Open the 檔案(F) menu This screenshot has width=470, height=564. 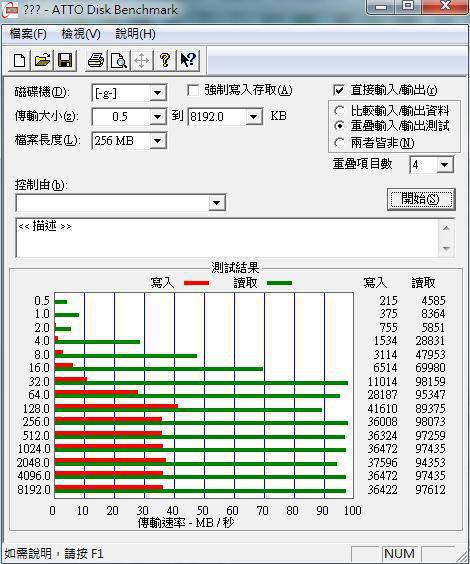point(28,34)
